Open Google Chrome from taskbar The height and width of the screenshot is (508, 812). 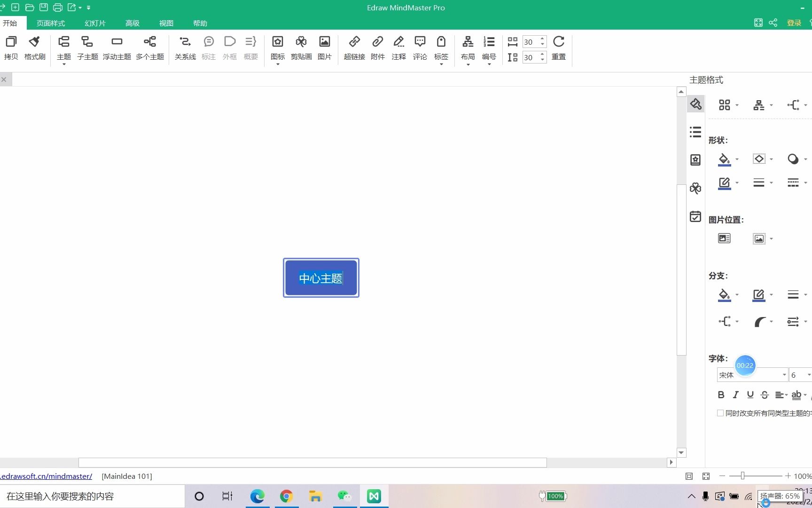[286, 496]
